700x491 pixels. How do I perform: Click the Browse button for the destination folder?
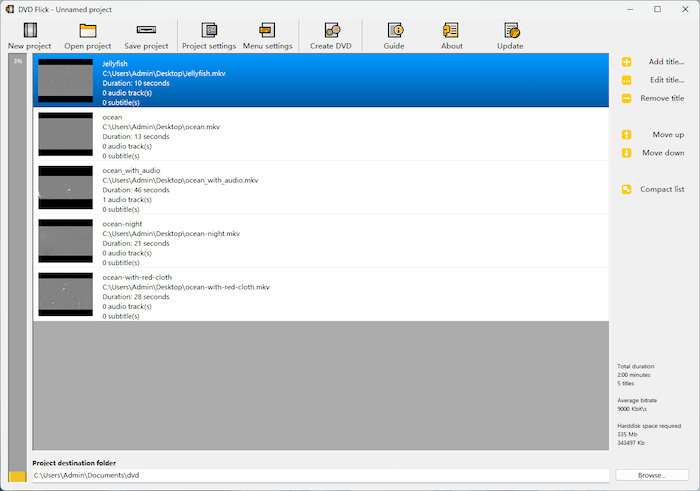651,475
